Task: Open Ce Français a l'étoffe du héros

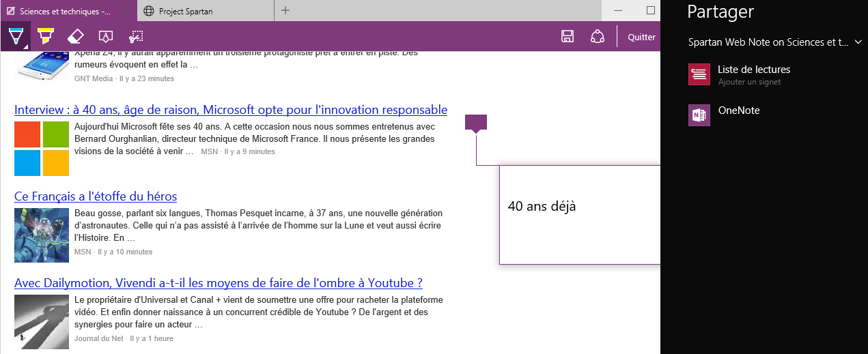Action: click(96, 196)
